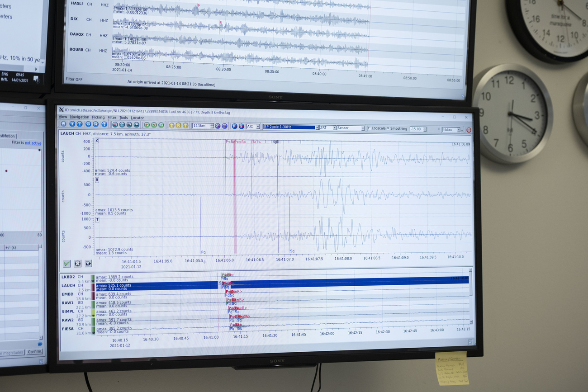Open the ZRT rotation dropdown
The width and height of the screenshot is (588, 392).
(x=327, y=128)
